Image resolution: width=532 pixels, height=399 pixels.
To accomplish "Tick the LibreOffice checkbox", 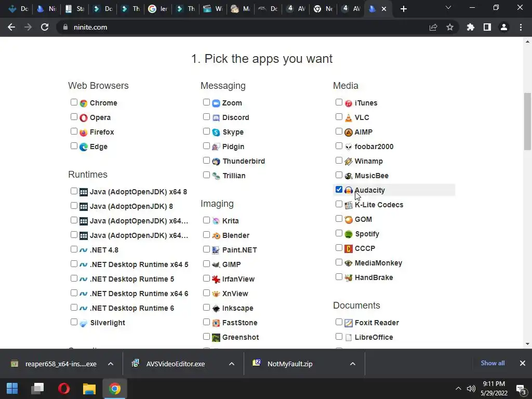I will coord(339,337).
